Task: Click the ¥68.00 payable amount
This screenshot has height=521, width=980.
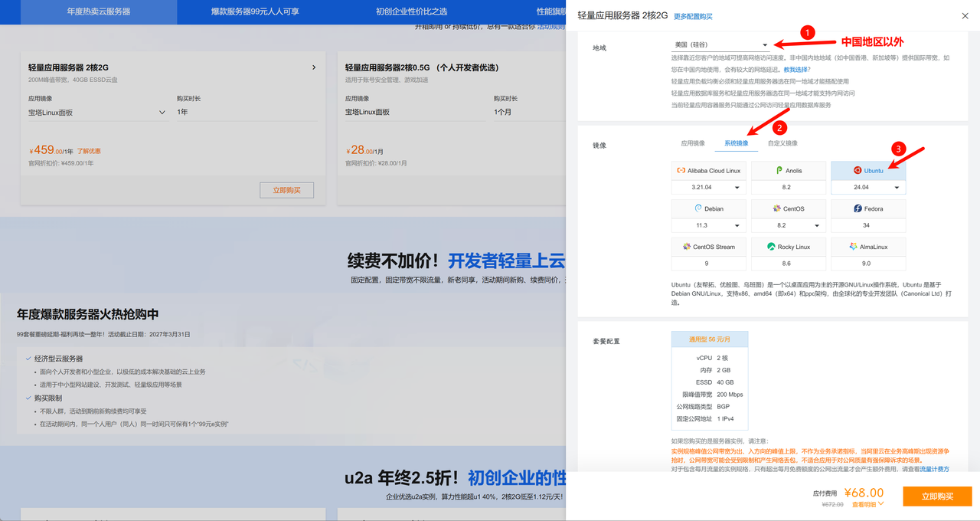Action: 864,493
